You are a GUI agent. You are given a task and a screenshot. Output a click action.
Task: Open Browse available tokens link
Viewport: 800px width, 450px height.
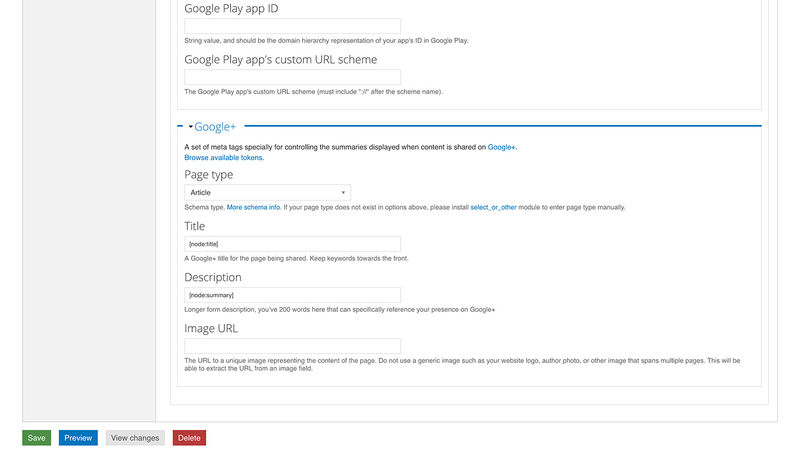coord(223,158)
